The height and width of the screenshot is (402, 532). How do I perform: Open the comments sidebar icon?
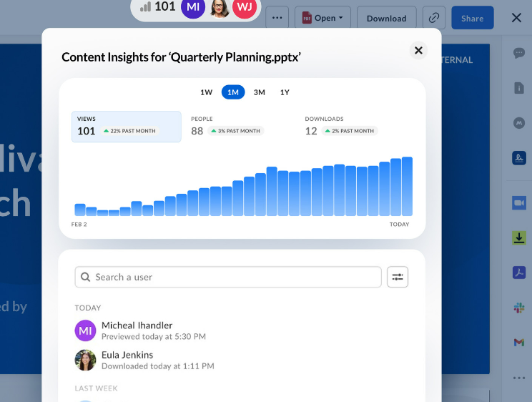pos(519,53)
